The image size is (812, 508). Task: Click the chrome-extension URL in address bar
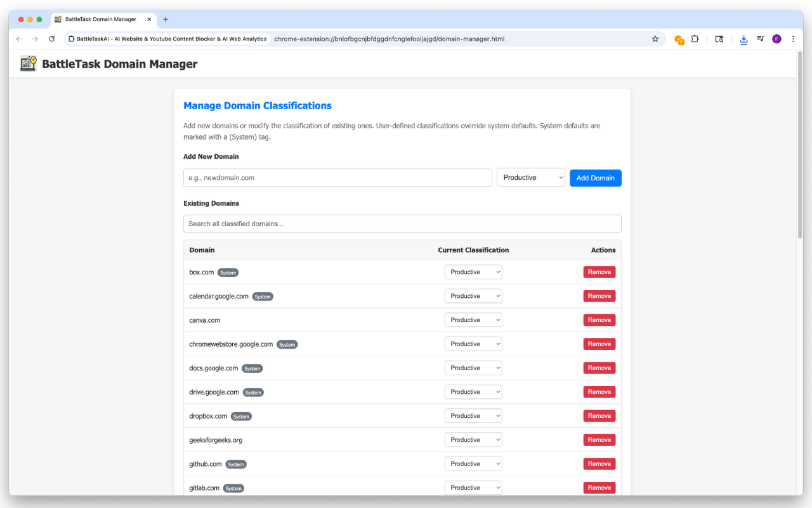[390, 39]
